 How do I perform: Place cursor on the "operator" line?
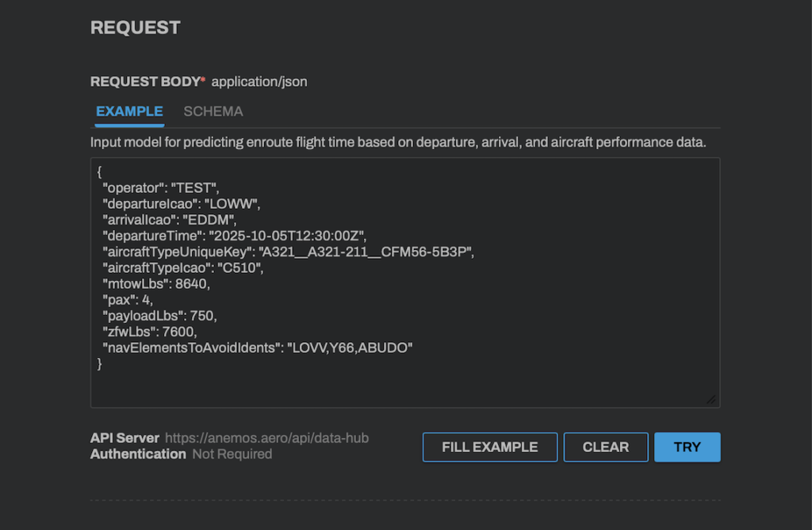pyautogui.click(x=160, y=188)
